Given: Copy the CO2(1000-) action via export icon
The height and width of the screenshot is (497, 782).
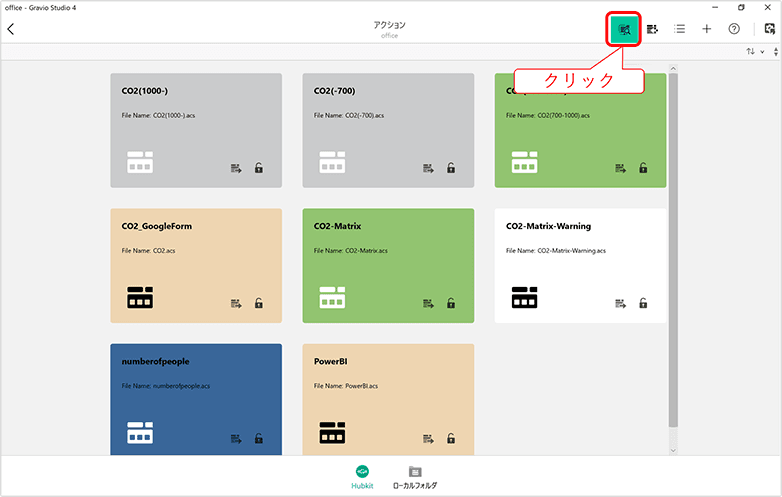Looking at the screenshot, I should coord(236,168).
